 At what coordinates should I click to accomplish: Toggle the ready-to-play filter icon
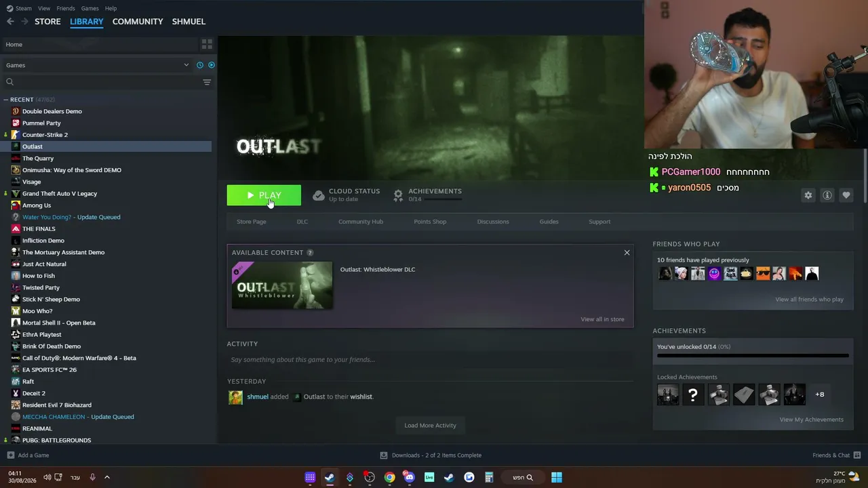point(212,65)
